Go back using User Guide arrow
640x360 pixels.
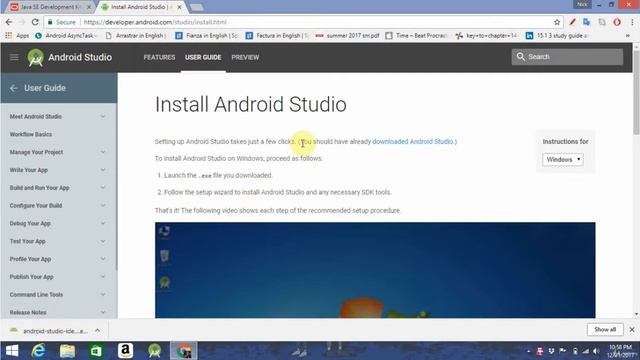13,88
